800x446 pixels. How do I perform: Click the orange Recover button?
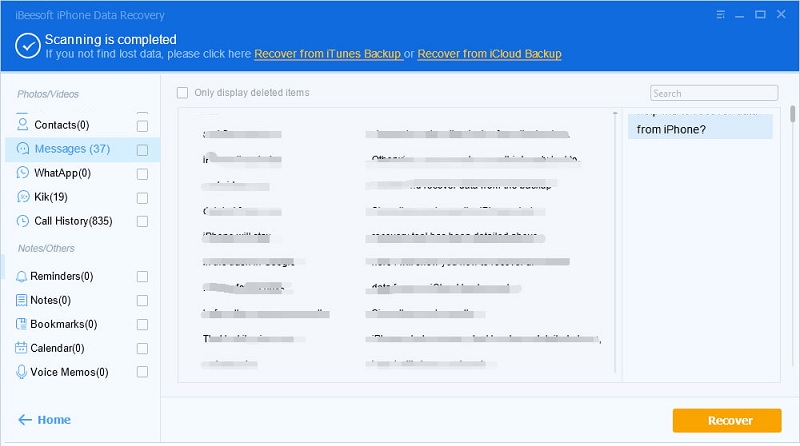727,420
